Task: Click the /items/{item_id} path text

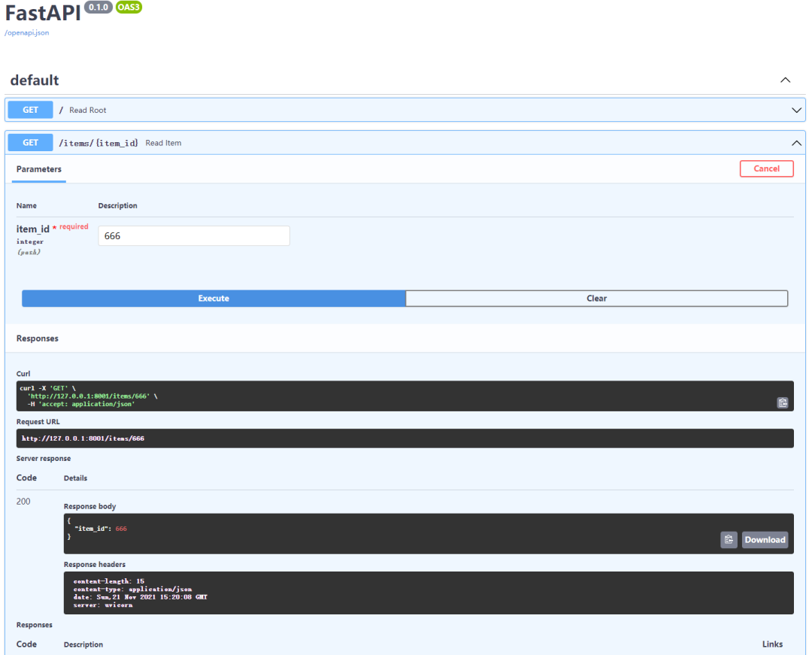Action: click(98, 143)
